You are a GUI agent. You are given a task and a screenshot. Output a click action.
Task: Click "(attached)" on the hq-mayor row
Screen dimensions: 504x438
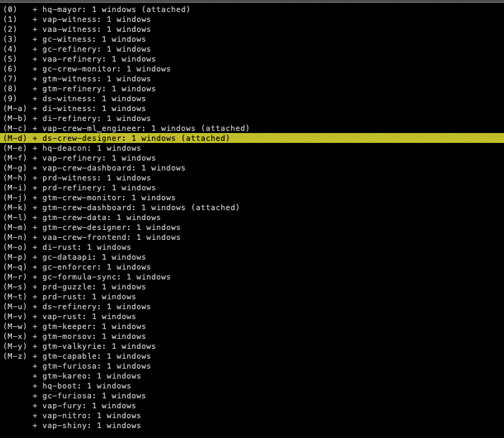tap(166, 10)
